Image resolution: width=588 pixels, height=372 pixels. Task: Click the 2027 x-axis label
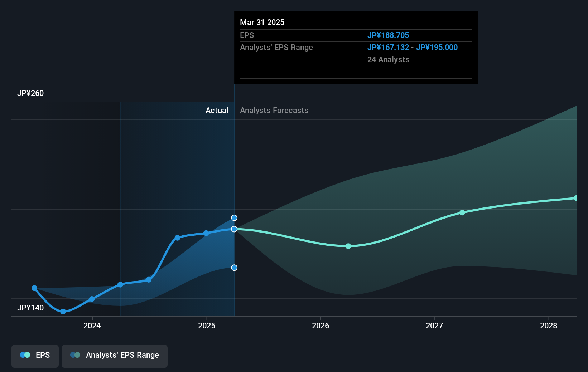click(434, 325)
